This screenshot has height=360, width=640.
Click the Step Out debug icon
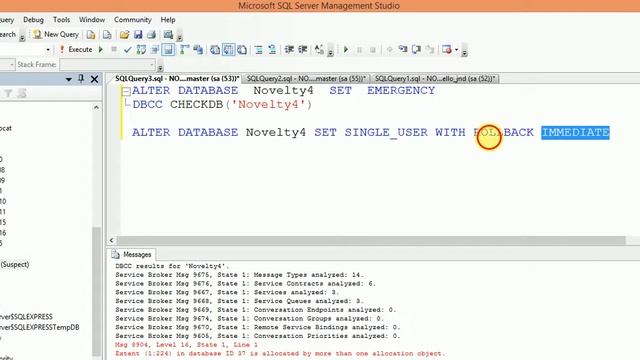click(x=430, y=50)
